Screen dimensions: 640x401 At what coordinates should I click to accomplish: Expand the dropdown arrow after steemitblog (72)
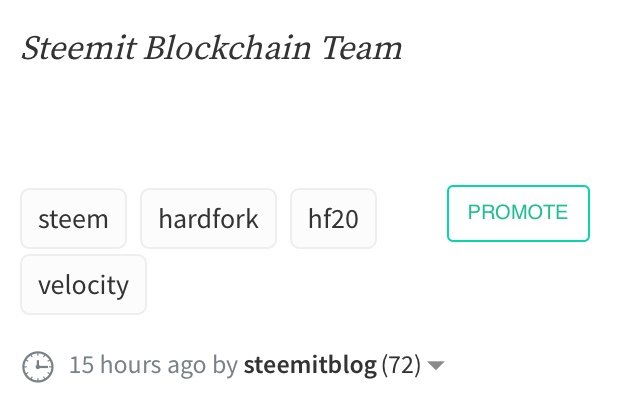435,366
